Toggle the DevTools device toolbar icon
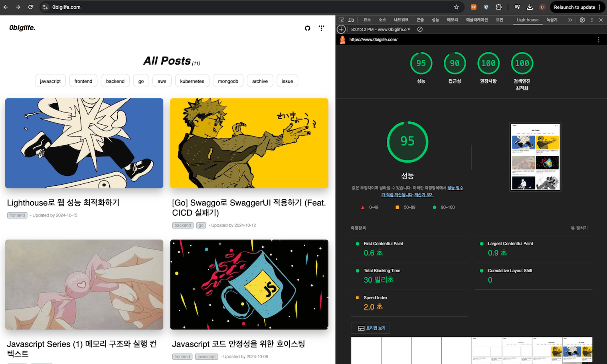The image size is (607, 364). [x=351, y=20]
